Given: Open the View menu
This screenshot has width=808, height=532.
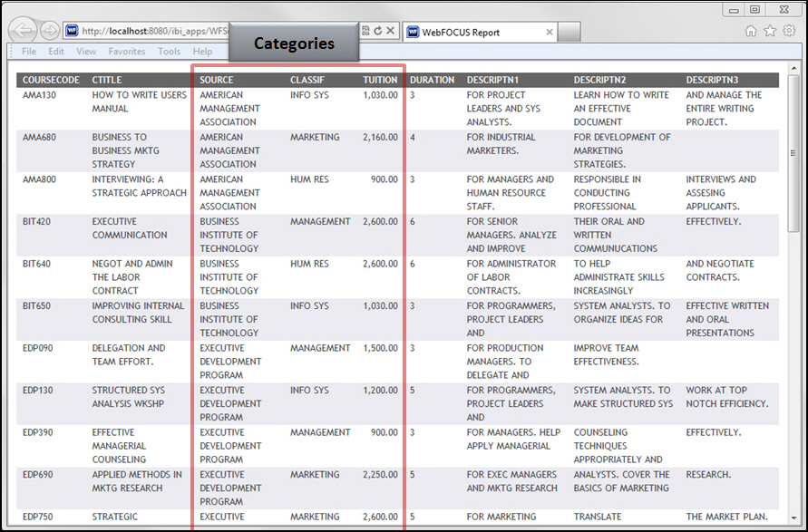Looking at the screenshot, I should pos(86,52).
